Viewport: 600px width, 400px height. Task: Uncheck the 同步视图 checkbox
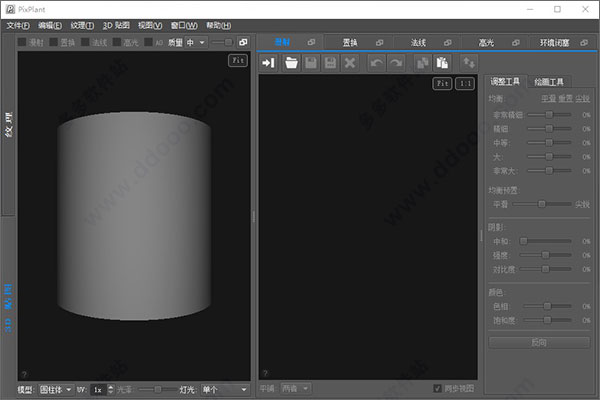click(437, 389)
